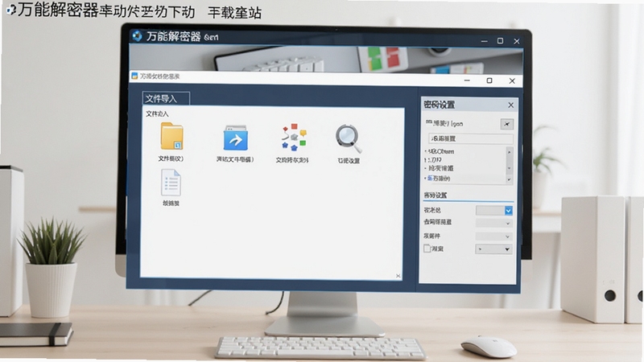Maximize the outer 万能解密器 window
The width and height of the screenshot is (644, 362).
500,41
